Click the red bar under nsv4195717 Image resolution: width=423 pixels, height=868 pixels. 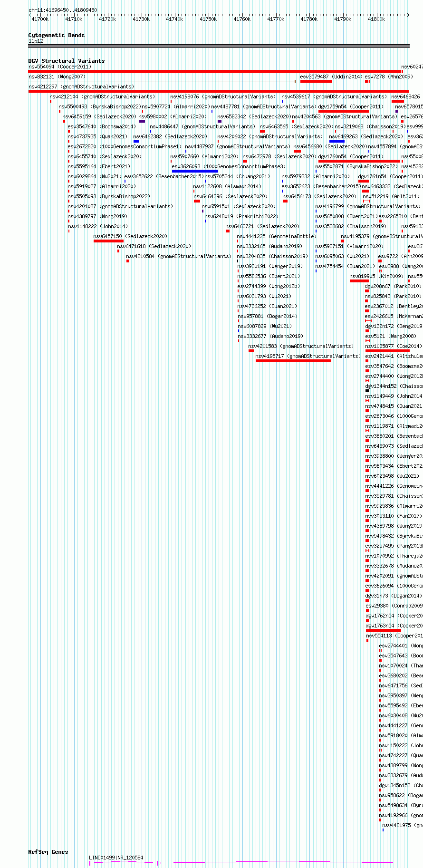tap(293, 361)
